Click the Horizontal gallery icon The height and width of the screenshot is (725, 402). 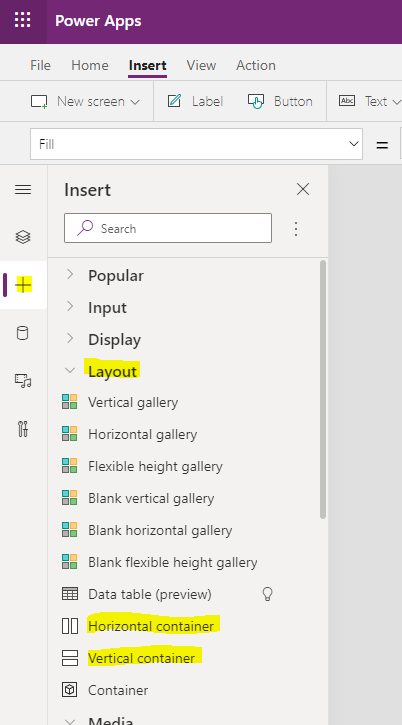point(70,434)
